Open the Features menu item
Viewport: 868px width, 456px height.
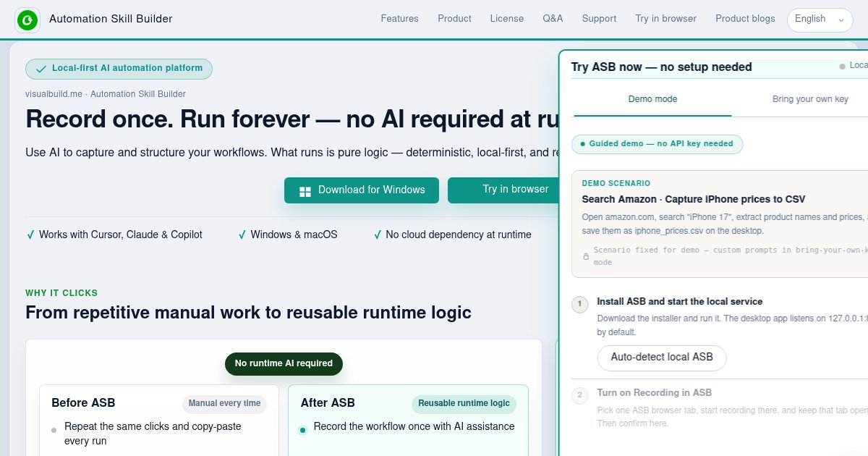(x=399, y=19)
